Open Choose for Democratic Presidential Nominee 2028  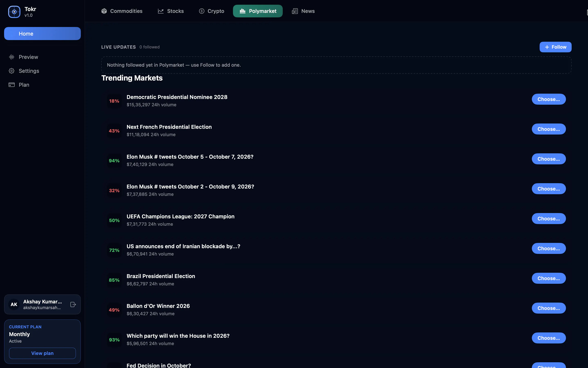tap(549, 99)
